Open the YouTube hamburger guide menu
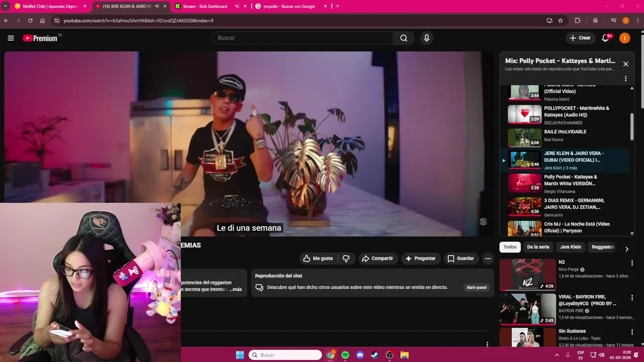The height and width of the screenshot is (362, 644). pyautogui.click(x=11, y=38)
